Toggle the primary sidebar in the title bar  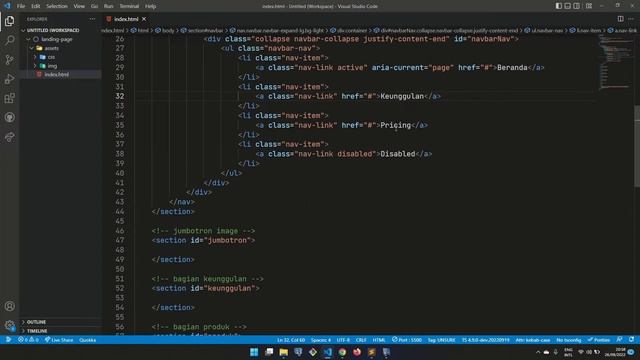click(559, 6)
